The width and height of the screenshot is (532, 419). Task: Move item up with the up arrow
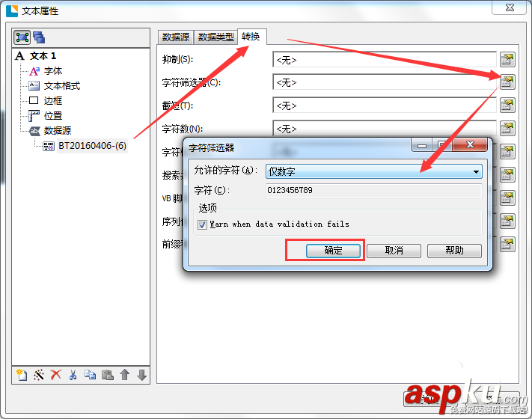pos(125,375)
